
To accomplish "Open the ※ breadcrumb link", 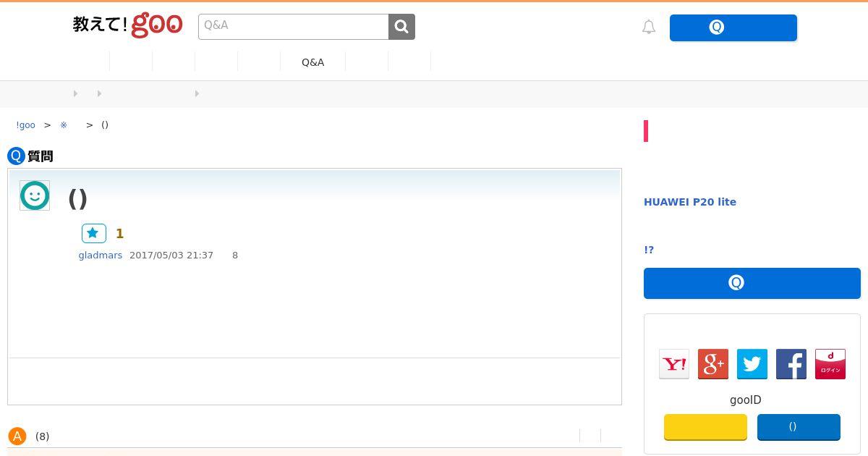I will pos(64,125).
